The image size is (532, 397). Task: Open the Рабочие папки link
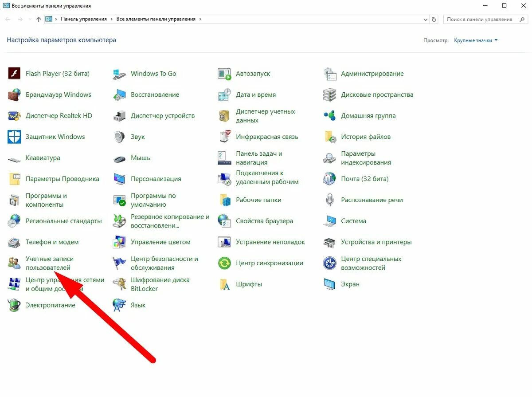[x=258, y=200]
